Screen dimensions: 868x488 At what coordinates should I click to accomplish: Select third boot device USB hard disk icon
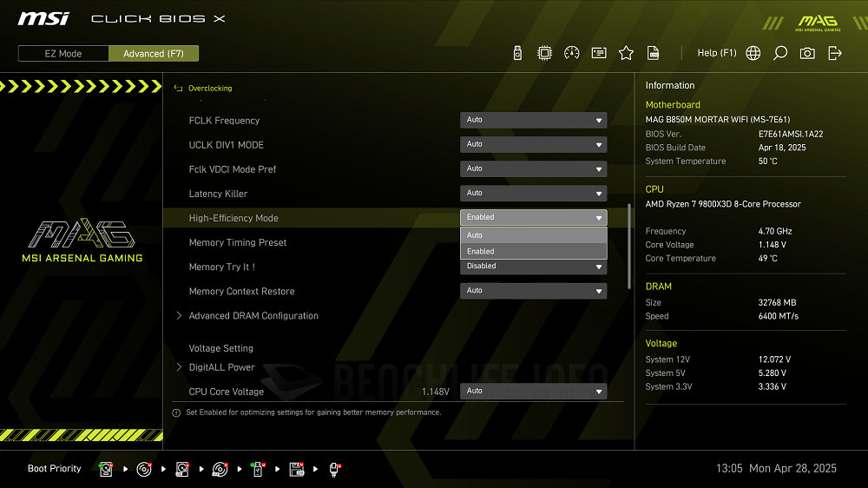click(x=182, y=469)
